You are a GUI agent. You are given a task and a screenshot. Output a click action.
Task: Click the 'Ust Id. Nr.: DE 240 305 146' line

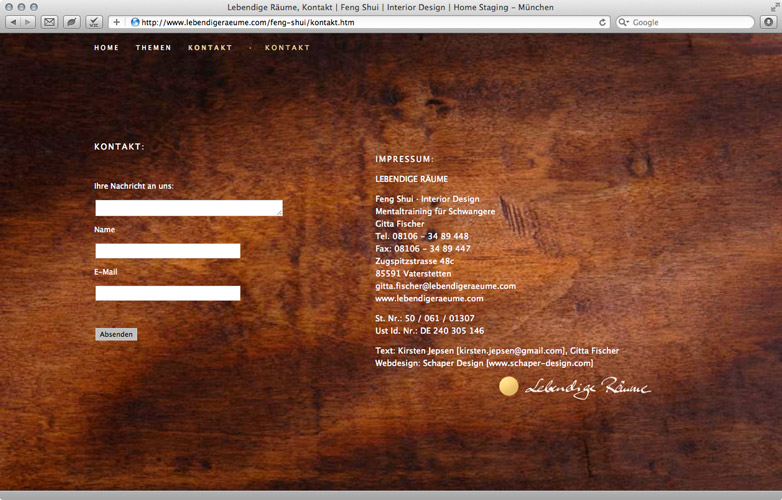click(429, 331)
